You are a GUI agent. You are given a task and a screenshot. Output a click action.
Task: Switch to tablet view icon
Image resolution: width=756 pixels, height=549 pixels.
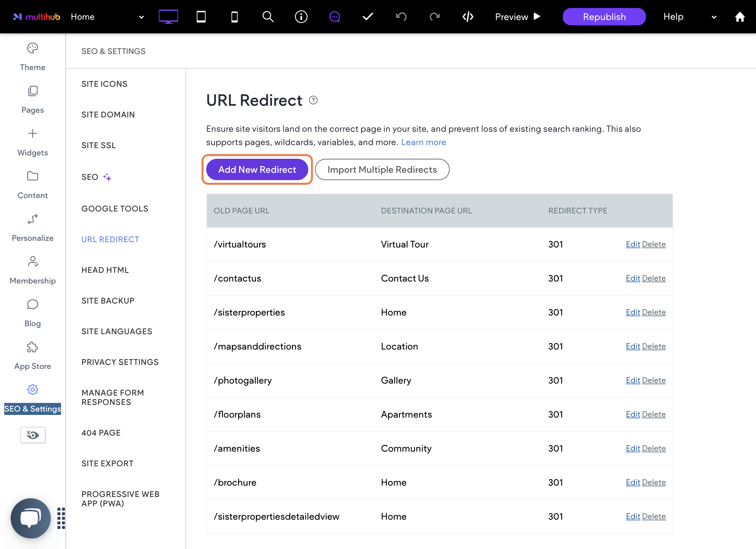(x=201, y=17)
